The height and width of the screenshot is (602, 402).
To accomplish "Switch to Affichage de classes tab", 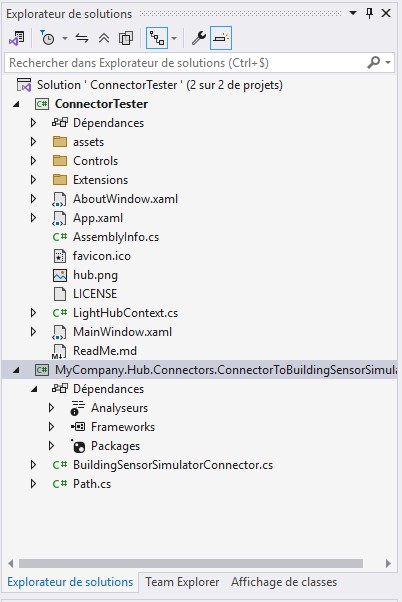I will (284, 582).
